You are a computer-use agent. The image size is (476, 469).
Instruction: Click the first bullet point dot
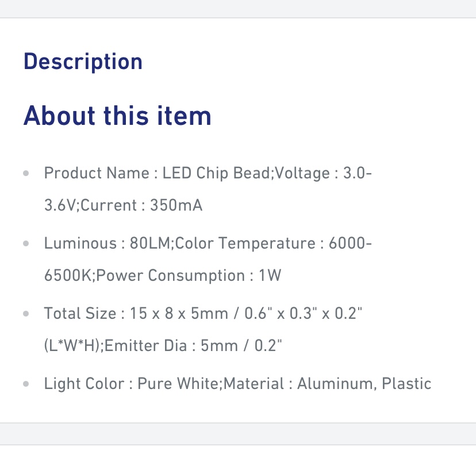tap(26, 173)
